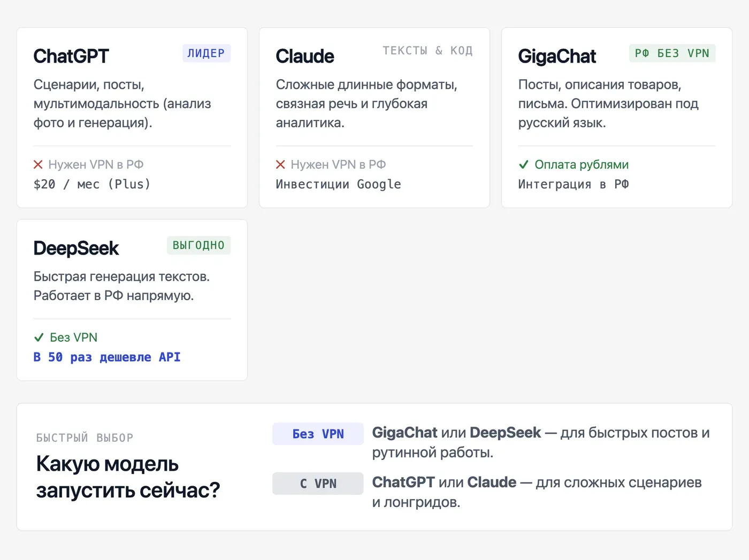Click the blue Без VPN pill in quick choice panel
The image size is (749, 560).
pyautogui.click(x=318, y=434)
